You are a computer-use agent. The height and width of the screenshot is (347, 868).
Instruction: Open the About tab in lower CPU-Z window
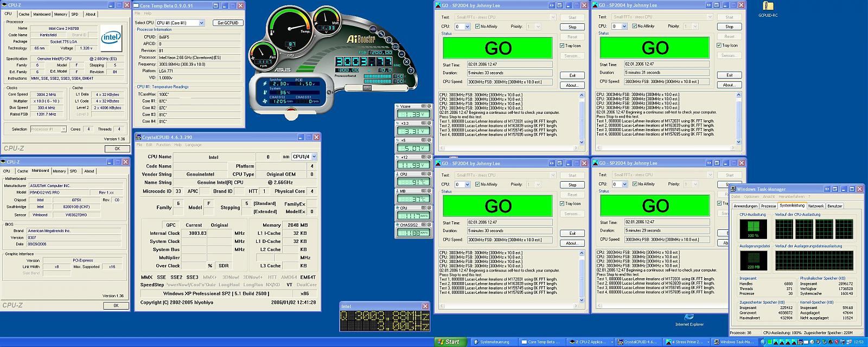[89, 171]
